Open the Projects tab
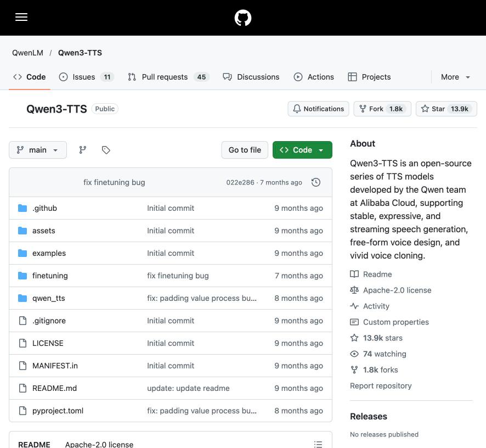This screenshot has width=486, height=448. coord(369,77)
